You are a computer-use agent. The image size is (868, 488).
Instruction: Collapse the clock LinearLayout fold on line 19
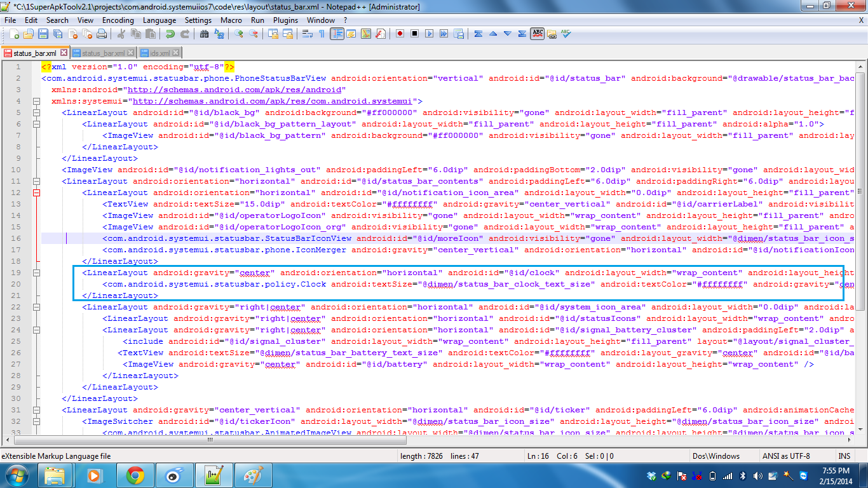[36, 273]
